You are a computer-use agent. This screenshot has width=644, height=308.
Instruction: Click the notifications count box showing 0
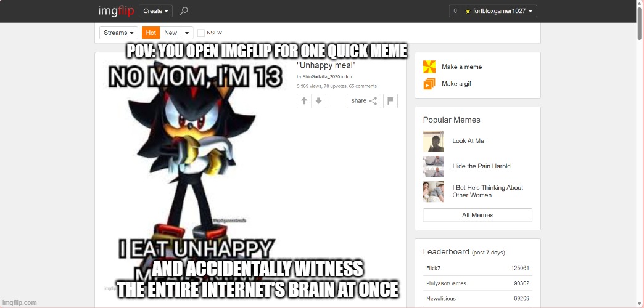455,11
